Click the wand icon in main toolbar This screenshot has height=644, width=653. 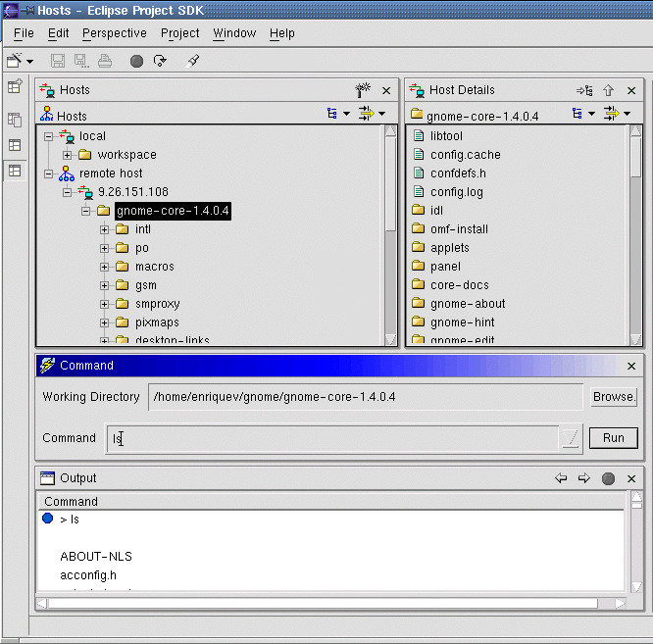point(193,61)
